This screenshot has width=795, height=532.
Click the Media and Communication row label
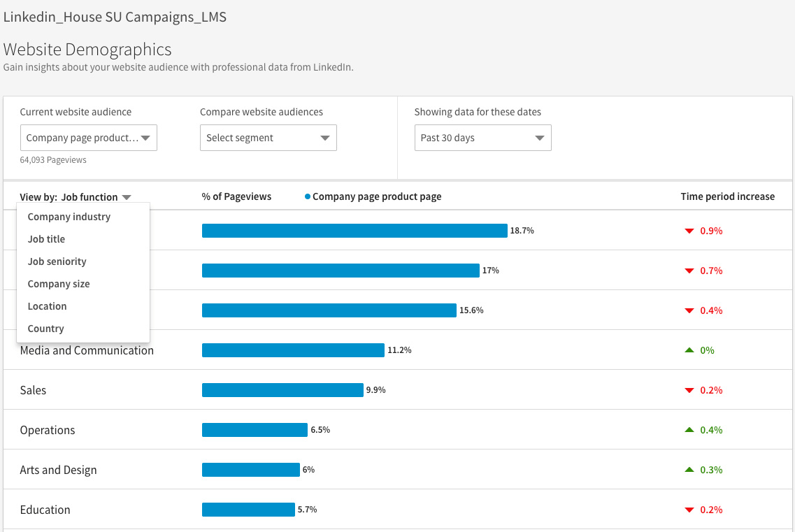click(87, 350)
